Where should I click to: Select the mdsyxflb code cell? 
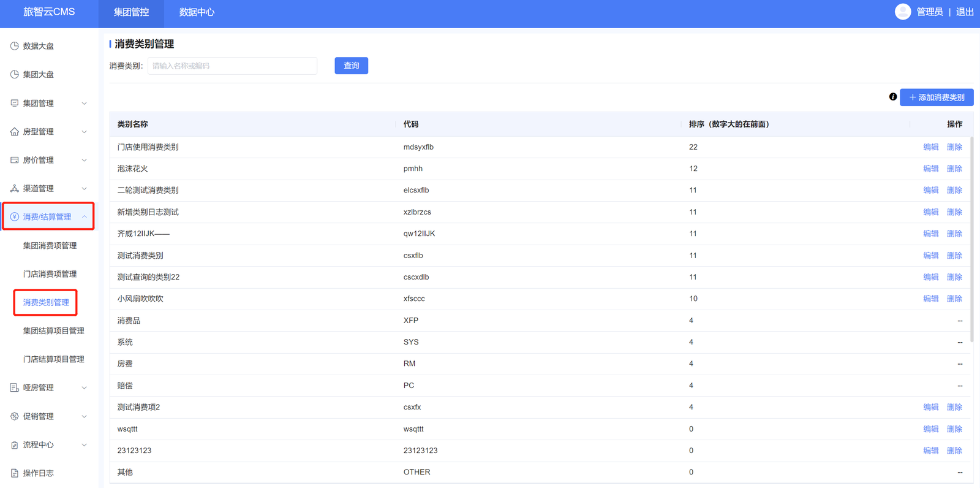tap(418, 147)
